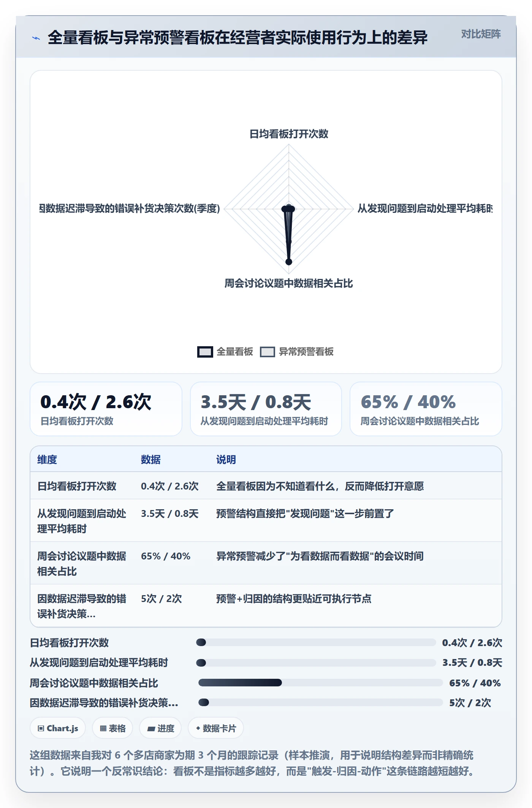This screenshot has width=532, height=808.
Task: Click the lightning icon beside the title
Action: (x=36, y=38)
